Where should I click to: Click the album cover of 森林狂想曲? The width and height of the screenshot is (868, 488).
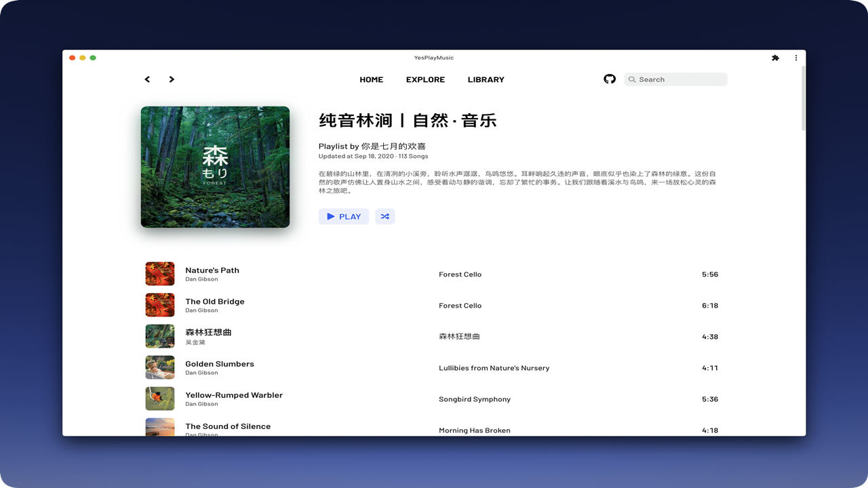pyautogui.click(x=160, y=335)
